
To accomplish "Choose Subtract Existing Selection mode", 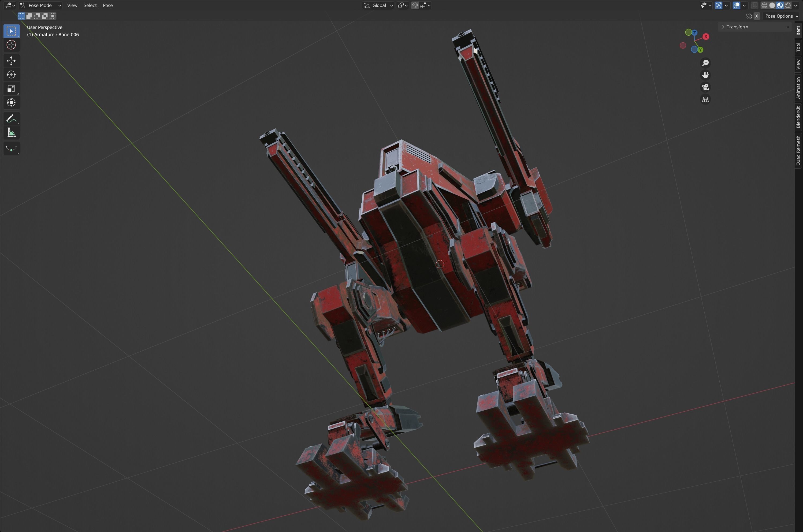I will click(x=37, y=16).
